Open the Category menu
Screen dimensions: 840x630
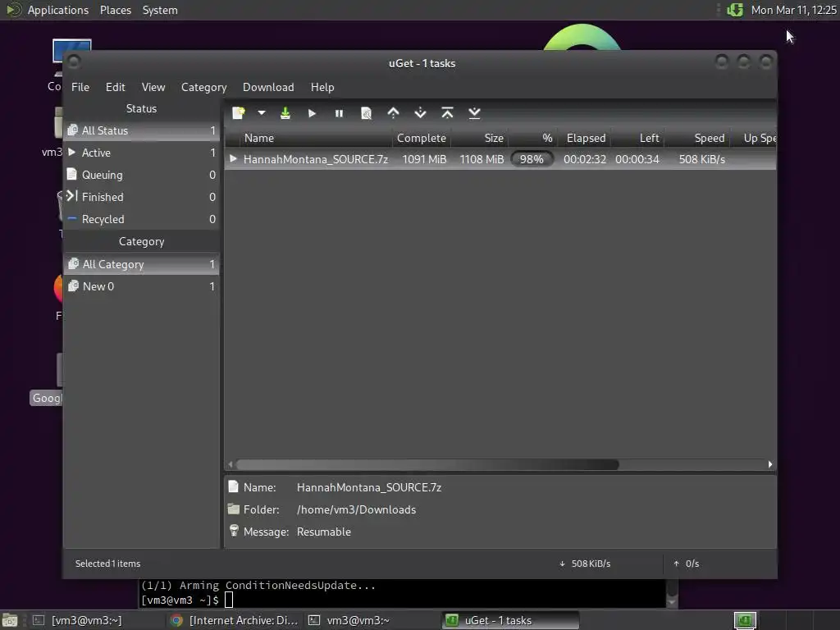pyautogui.click(x=203, y=87)
